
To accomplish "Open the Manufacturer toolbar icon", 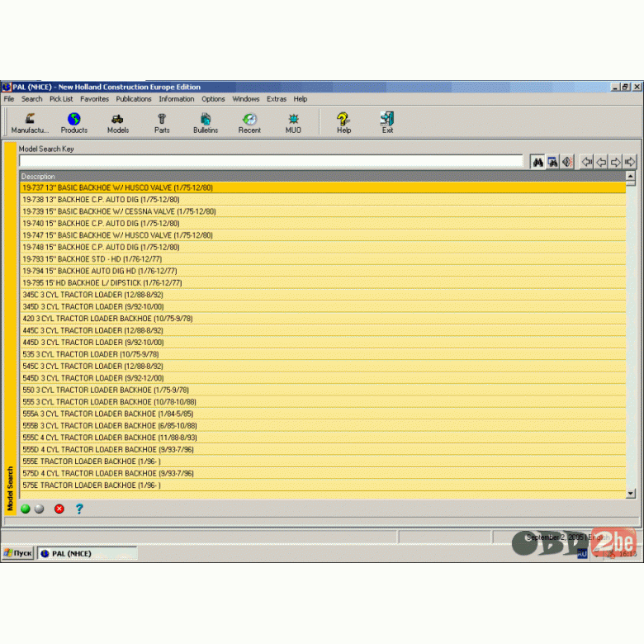I will (x=30, y=123).
